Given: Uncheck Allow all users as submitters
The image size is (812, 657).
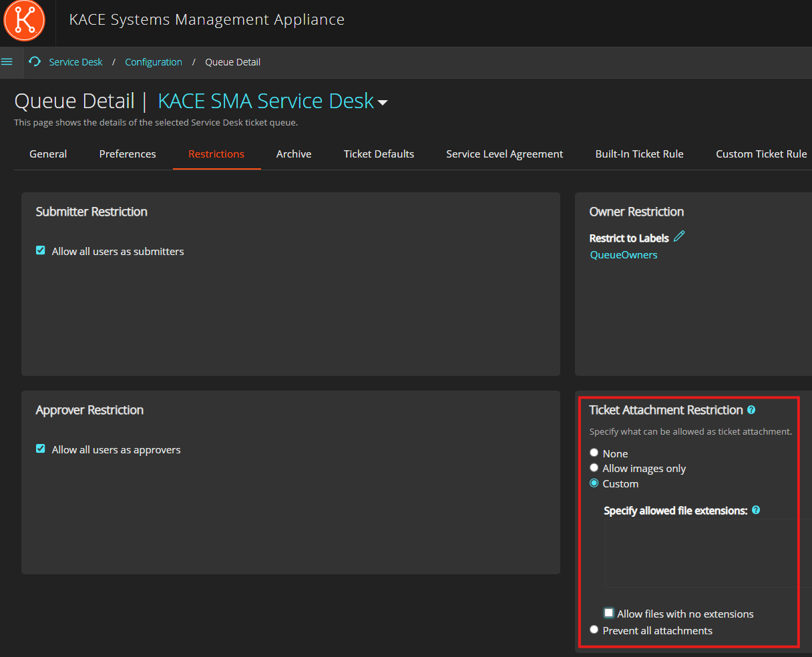Looking at the screenshot, I should tap(41, 250).
